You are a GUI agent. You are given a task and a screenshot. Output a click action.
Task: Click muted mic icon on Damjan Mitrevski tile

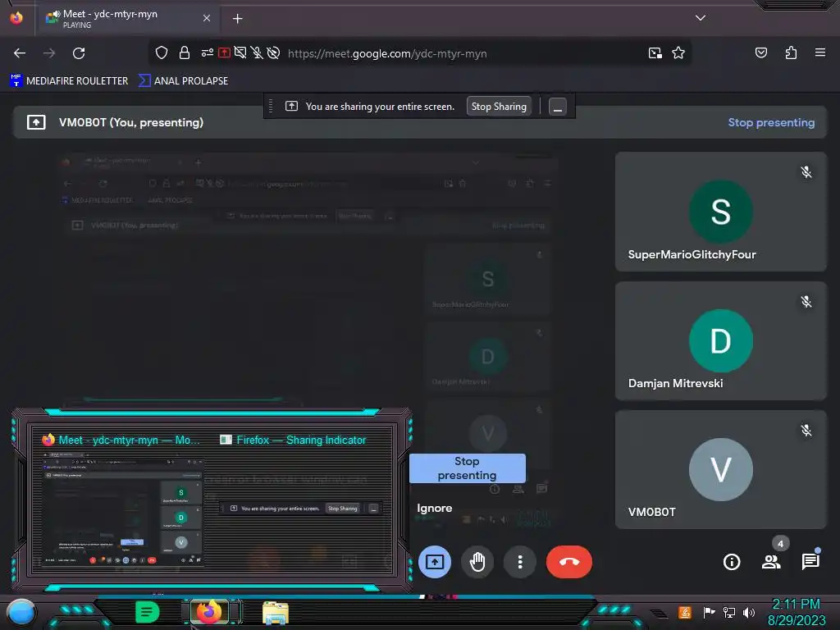(806, 302)
